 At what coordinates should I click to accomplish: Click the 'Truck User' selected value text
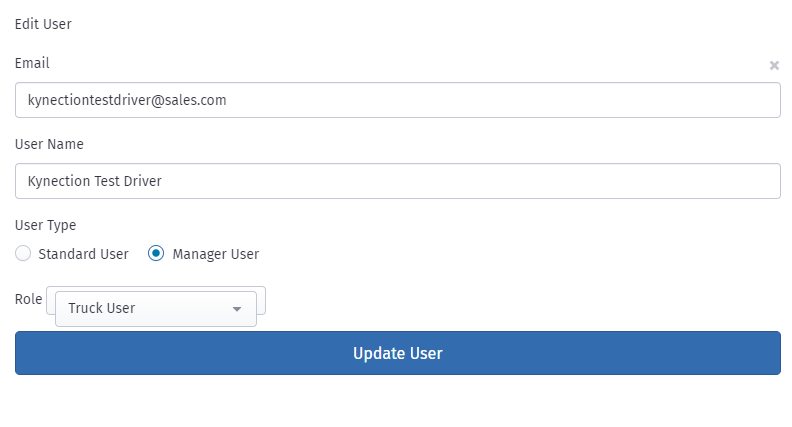(x=102, y=308)
